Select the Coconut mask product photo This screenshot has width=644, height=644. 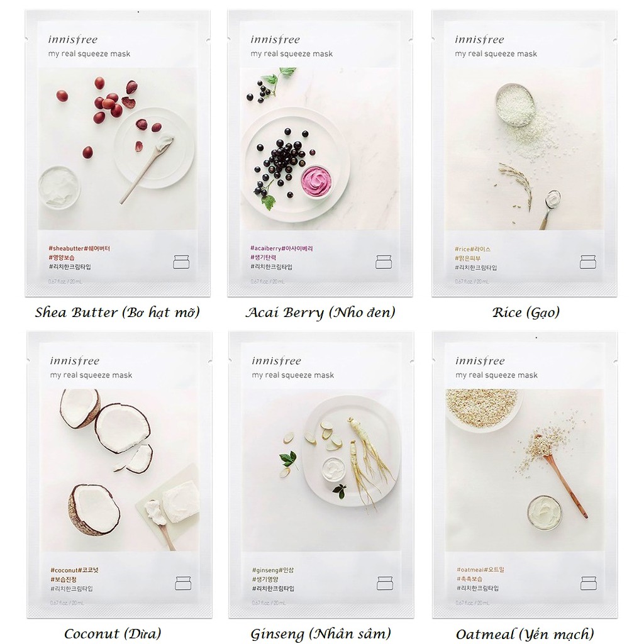[x=119, y=470]
